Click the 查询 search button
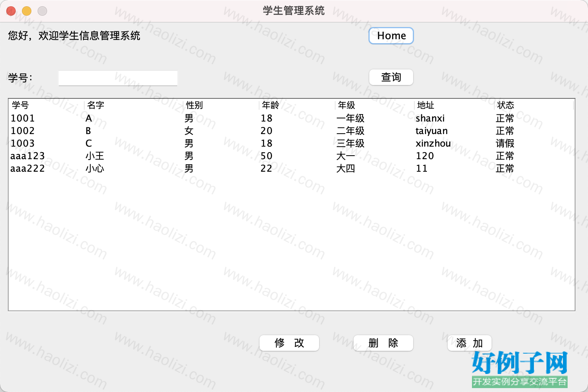588x392 pixels. coord(391,77)
